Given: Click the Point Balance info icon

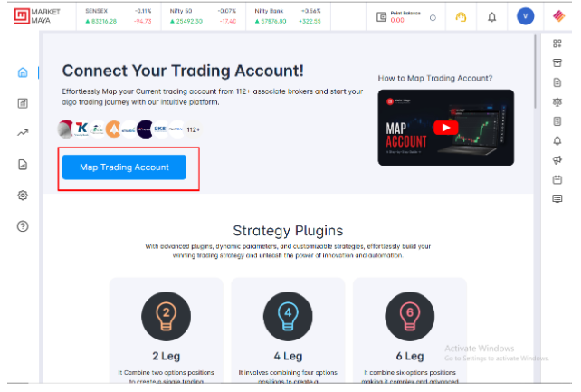Looking at the screenshot, I should click(433, 17).
